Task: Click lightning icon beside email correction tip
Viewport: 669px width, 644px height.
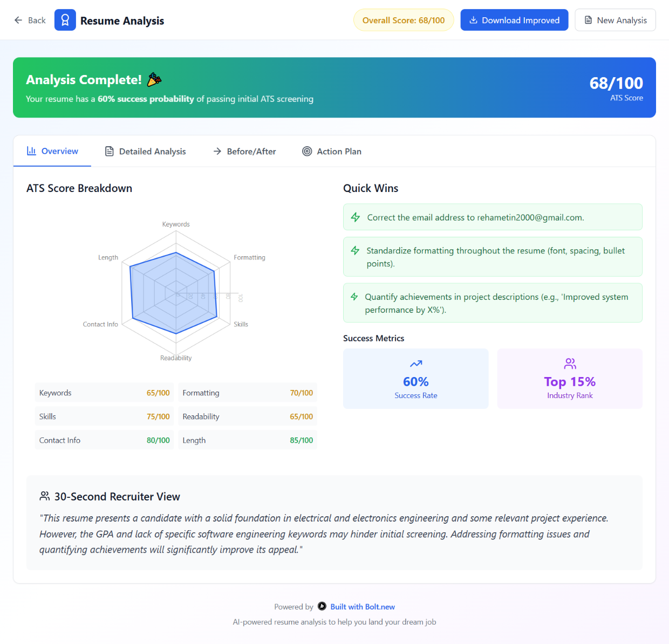Action: 355,217
